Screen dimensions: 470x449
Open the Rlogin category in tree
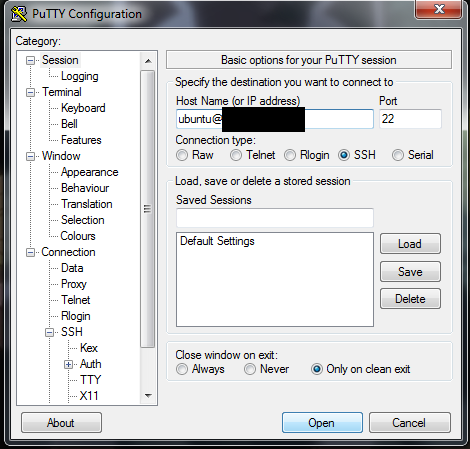(x=76, y=316)
